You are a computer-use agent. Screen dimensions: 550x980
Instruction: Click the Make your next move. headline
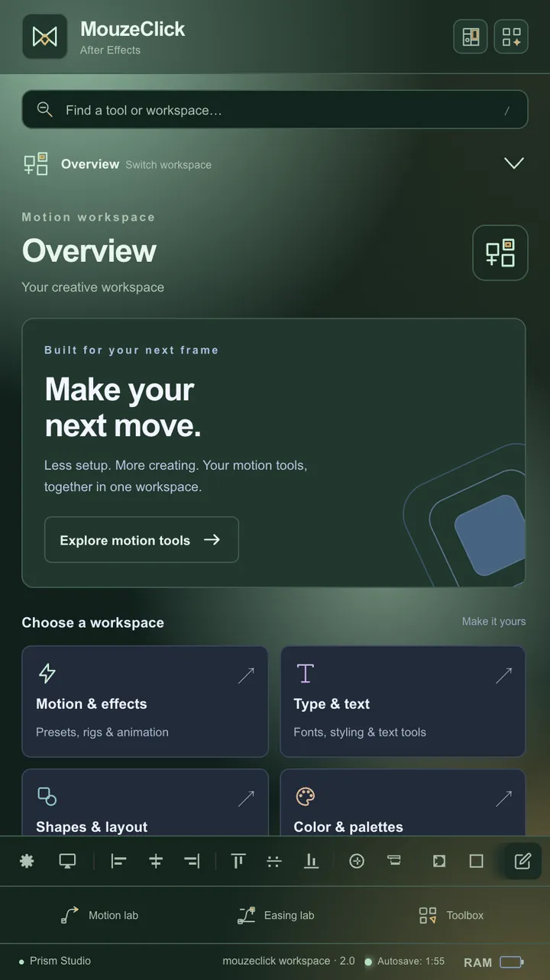(122, 407)
